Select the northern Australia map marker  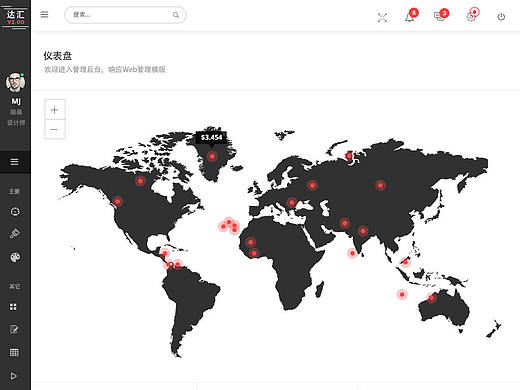pos(431,298)
